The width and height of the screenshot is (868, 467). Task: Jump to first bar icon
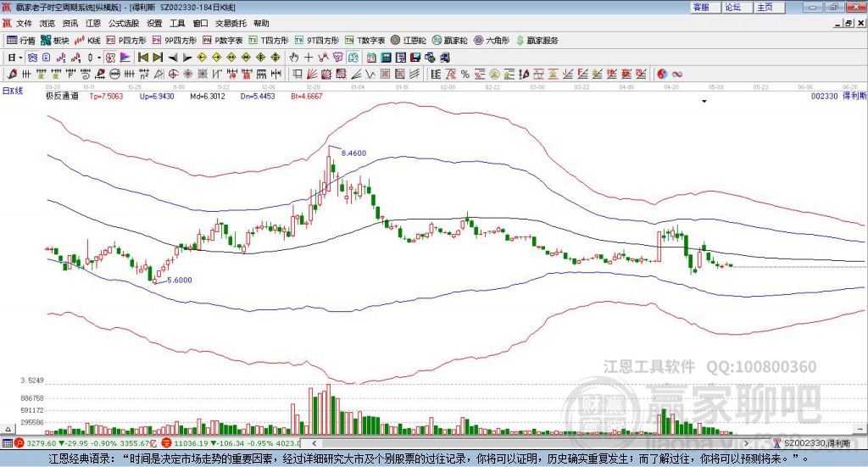click(x=142, y=58)
